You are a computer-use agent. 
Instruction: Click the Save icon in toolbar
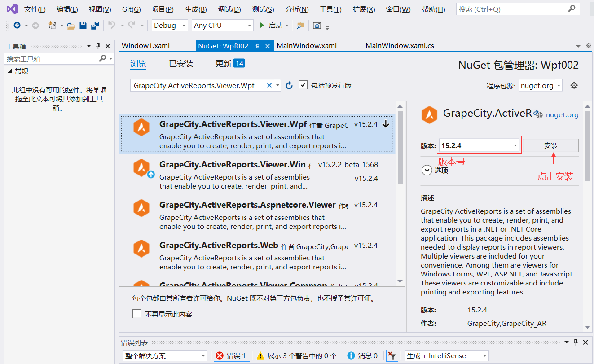coord(83,26)
